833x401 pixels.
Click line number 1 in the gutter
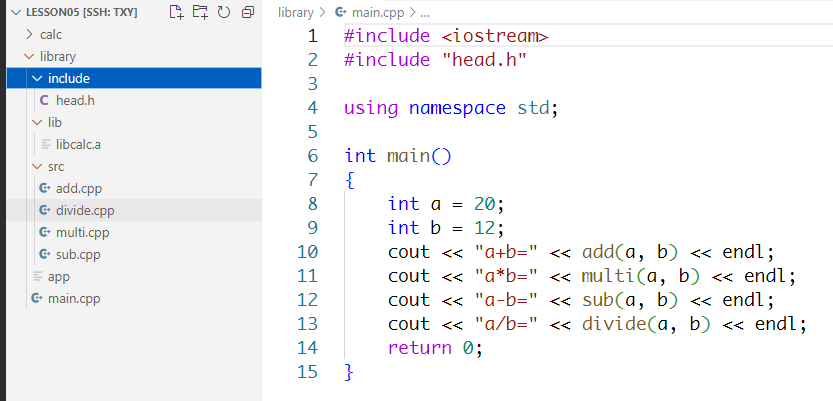[312, 36]
